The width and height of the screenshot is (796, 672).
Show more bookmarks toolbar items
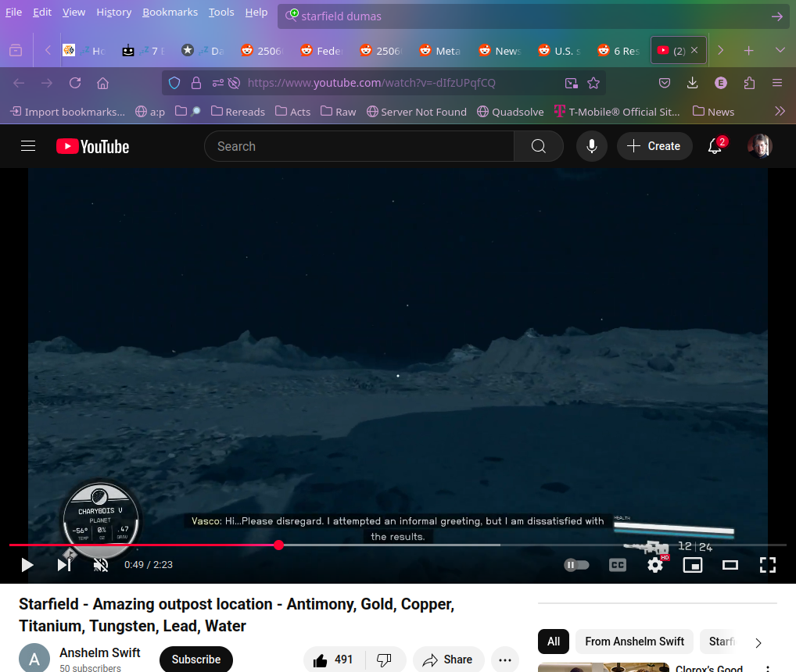780,112
